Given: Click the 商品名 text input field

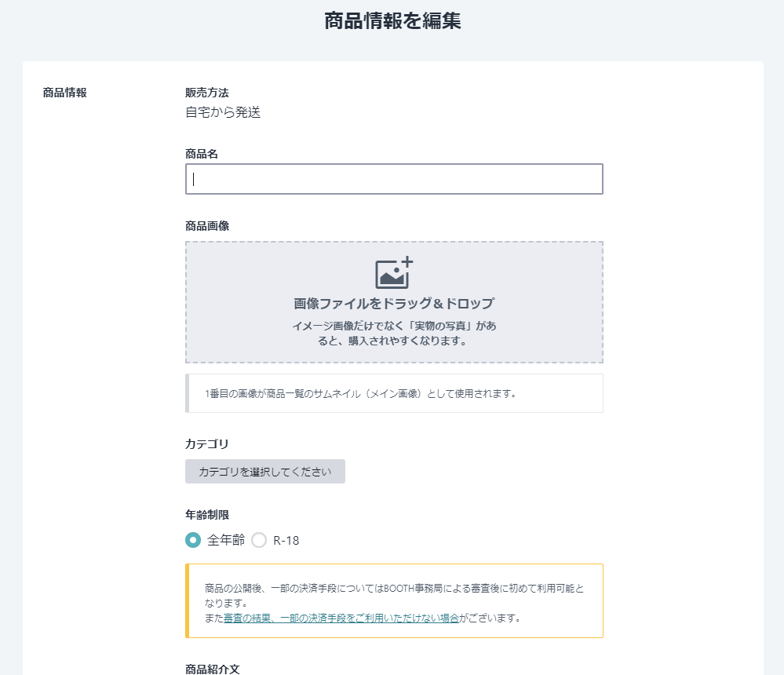Looking at the screenshot, I should 394,179.
